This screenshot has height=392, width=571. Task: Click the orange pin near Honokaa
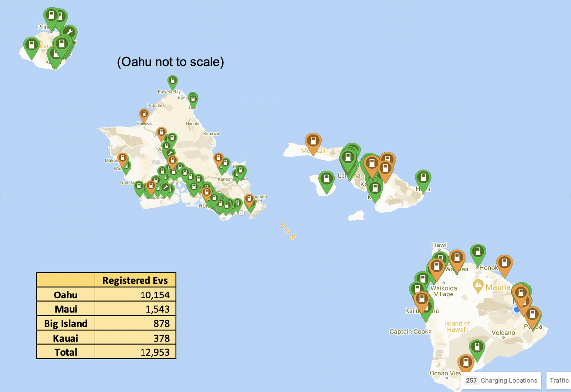[505, 263]
